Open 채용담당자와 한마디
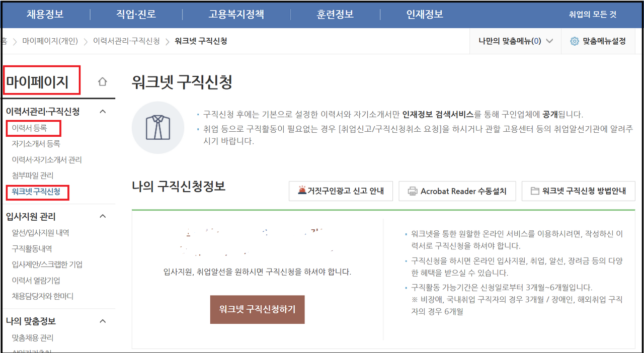Viewport: 644px width, 353px height. [x=42, y=296]
